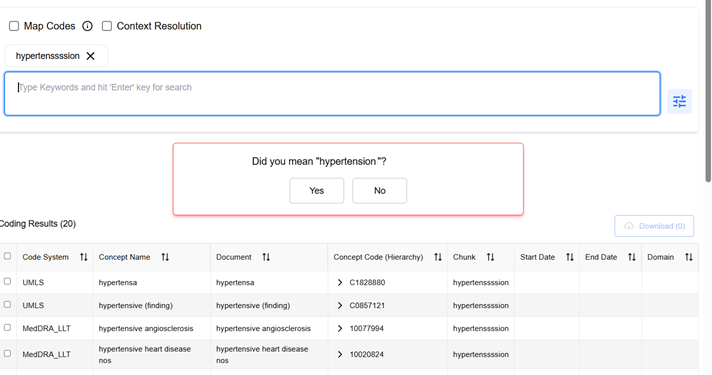The image size is (712, 375).
Task: Click hypertensive (finding) in Document column
Action: pyautogui.click(x=253, y=306)
